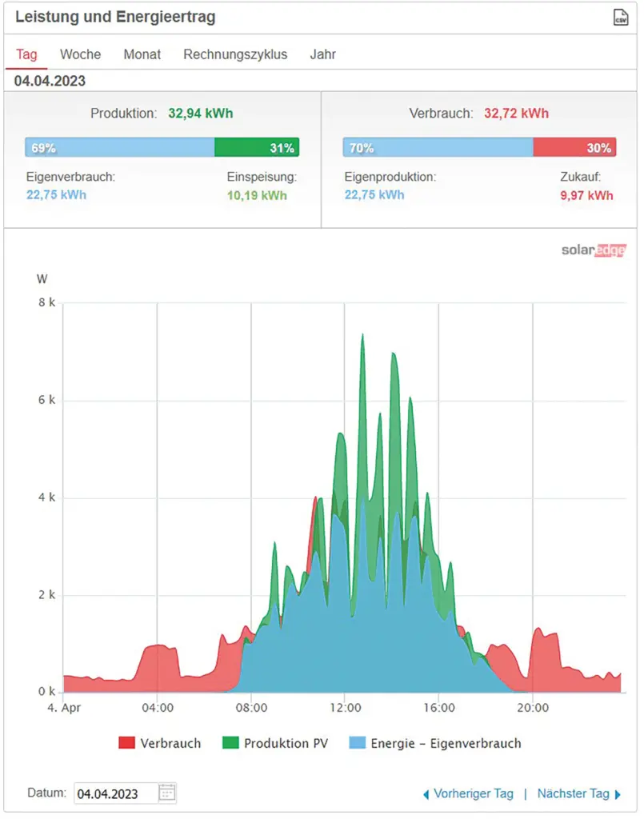Export chart data via CSV icon
644x819 pixels.
click(620, 18)
